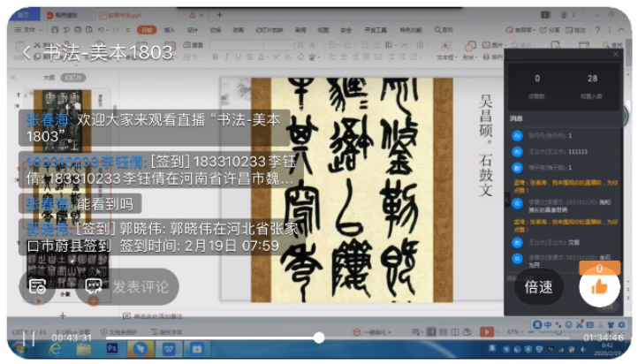Click the 查找 search box in ribbon tabs
The width and height of the screenshot is (638, 364).
point(444,30)
